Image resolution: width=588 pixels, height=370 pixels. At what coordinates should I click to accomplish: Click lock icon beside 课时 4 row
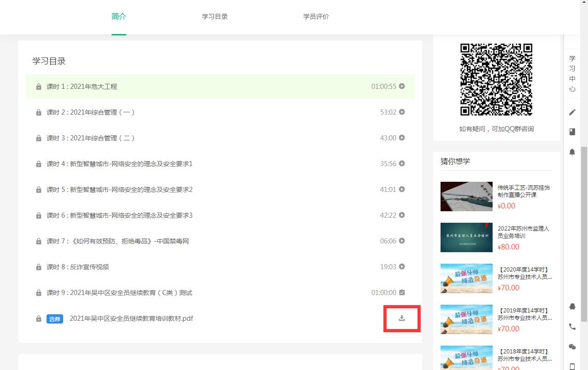click(x=39, y=164)
